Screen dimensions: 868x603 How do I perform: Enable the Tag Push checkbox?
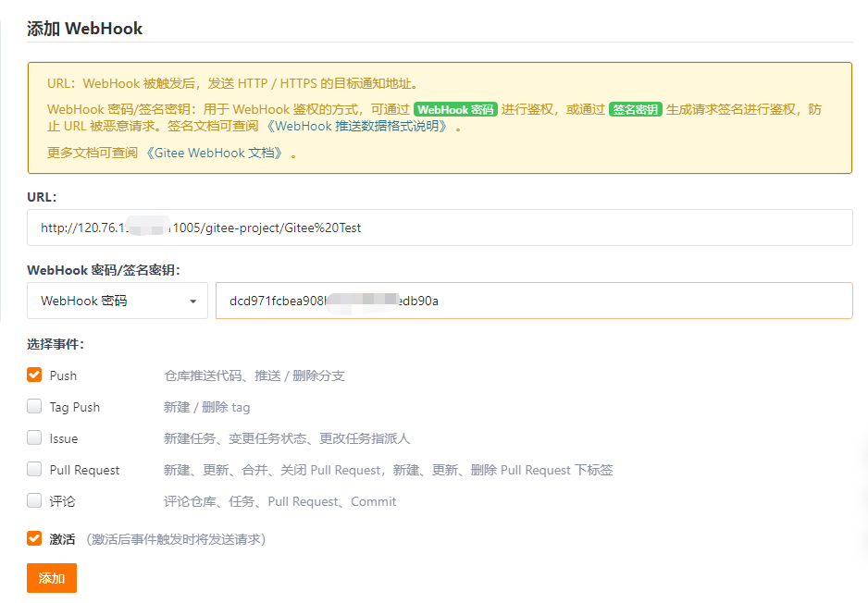coord(34,407)
